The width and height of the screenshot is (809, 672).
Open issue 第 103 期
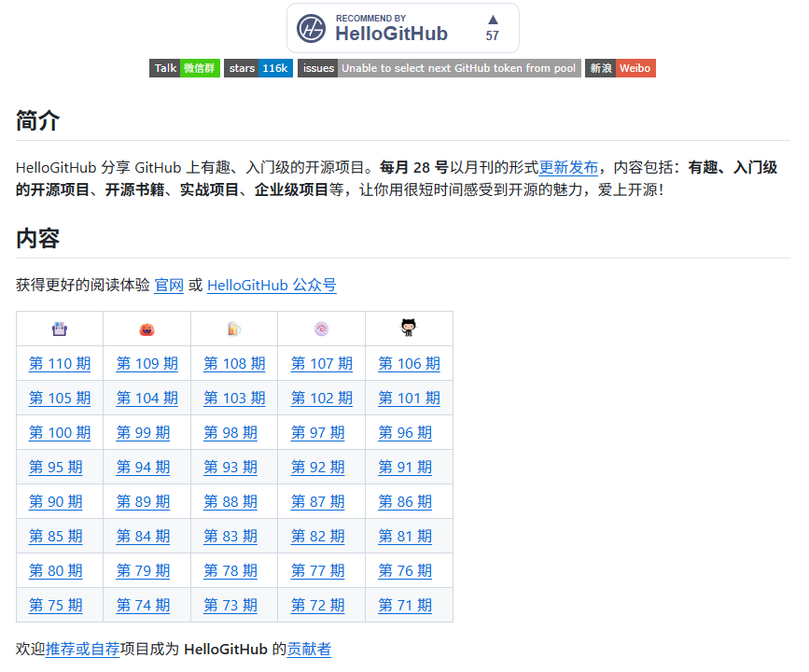(234, 398)
